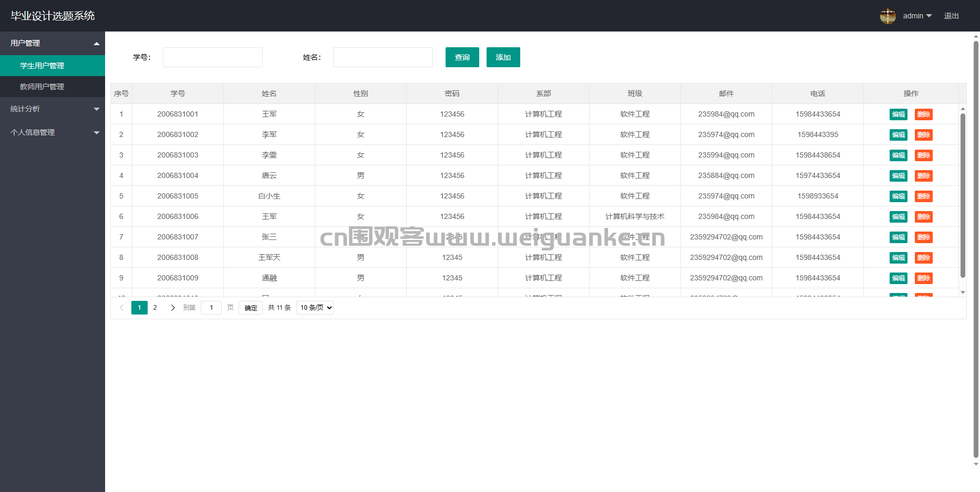Click the 班级 column header
This screenshot has height=492, width=980.
pyautogui.click(x=635, y=93)
